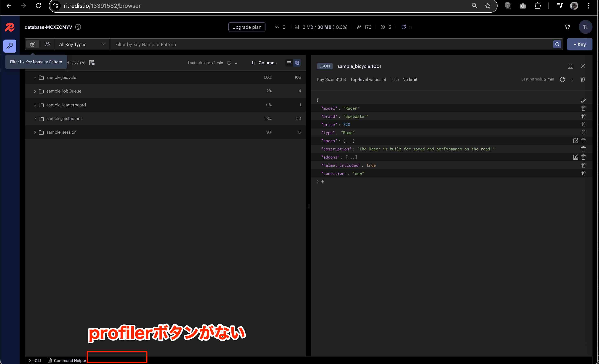The height and width of the screenshot is (364, 599).
Task: Click the database info icon
Action: point(78,27)
